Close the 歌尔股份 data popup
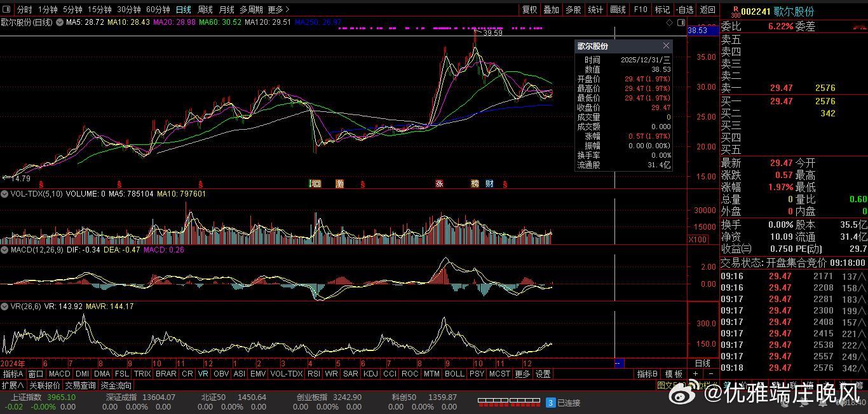 [x=666, y=46]
